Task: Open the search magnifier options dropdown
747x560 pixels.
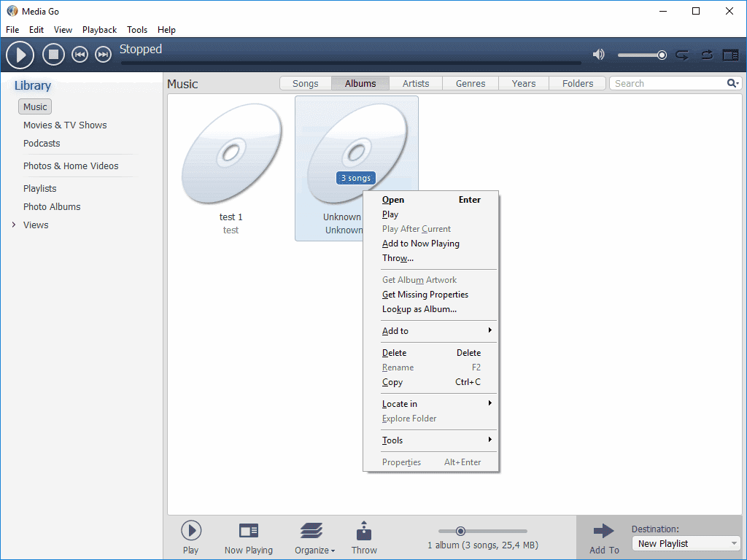Action: 733,83
